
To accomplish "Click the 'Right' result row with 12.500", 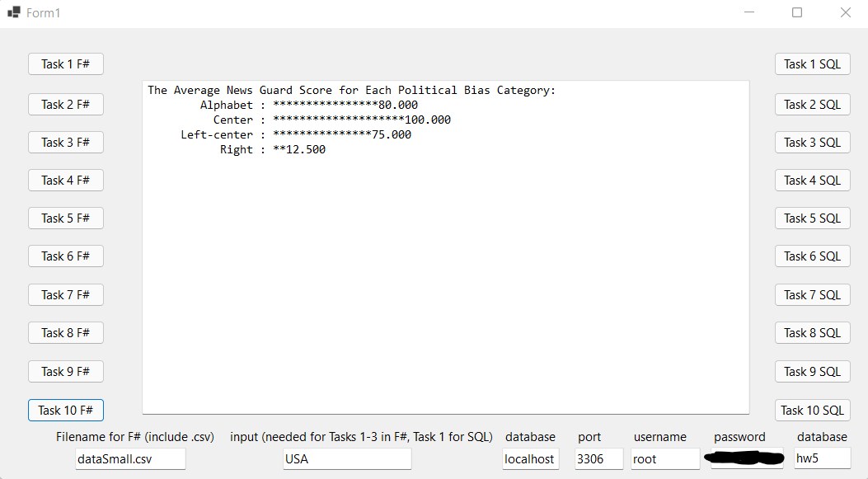I will (x=272, y=149).
